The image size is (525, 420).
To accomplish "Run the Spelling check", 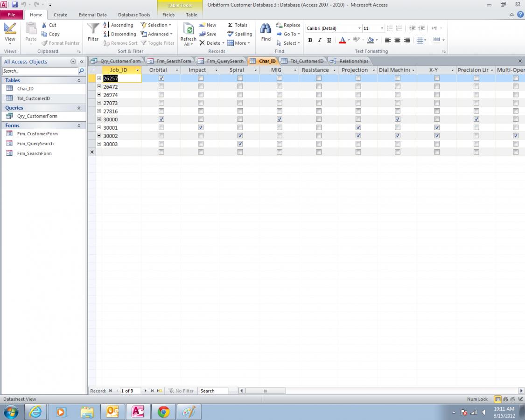I will [x=239, y=34].
